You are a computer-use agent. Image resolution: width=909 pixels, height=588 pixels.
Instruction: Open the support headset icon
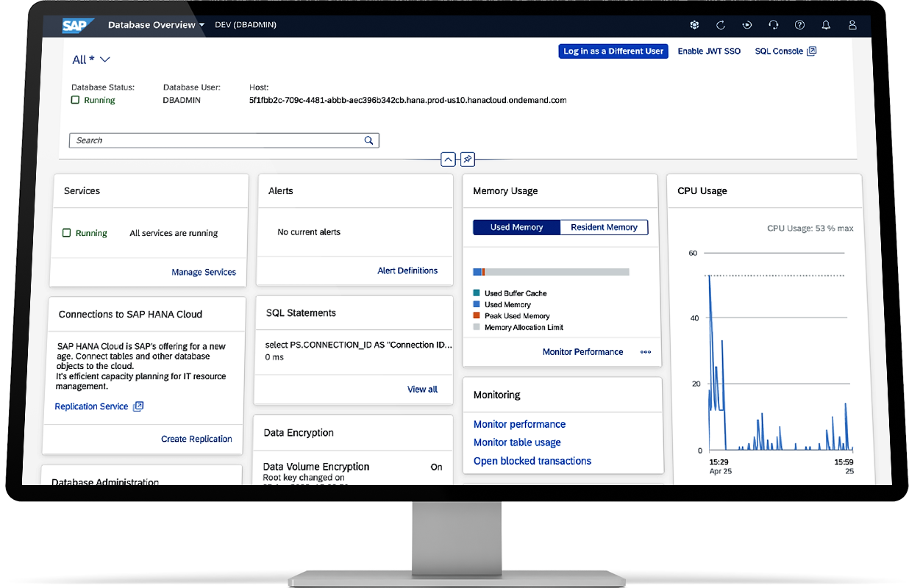(x=774, y=25)
